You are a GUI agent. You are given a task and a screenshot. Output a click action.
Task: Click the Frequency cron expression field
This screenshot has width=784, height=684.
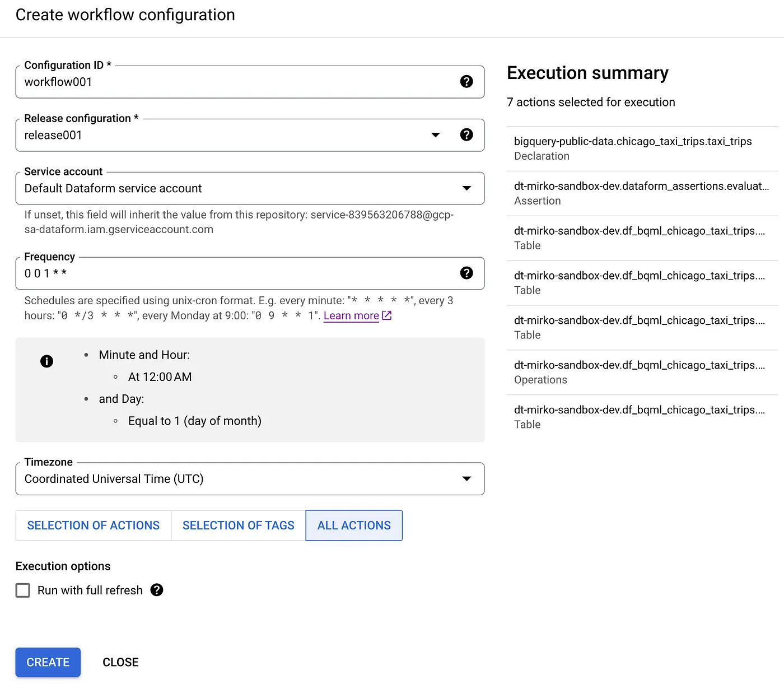tap(224, 273)
